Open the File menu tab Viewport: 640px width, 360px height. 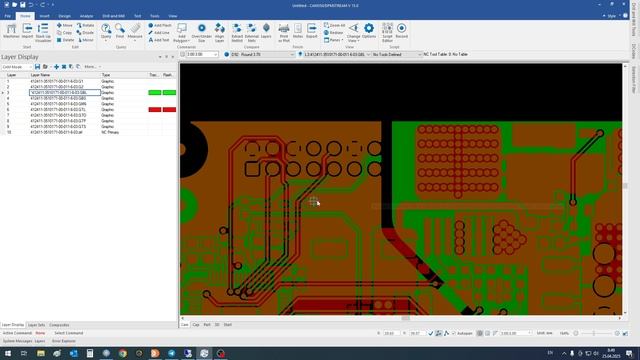(x=8, y=16)
